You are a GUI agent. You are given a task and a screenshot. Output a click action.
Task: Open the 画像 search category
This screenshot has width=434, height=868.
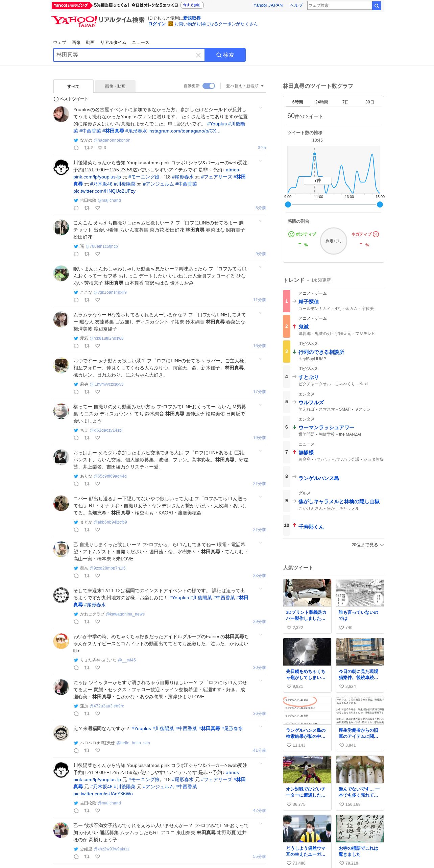tap(76, 43)
